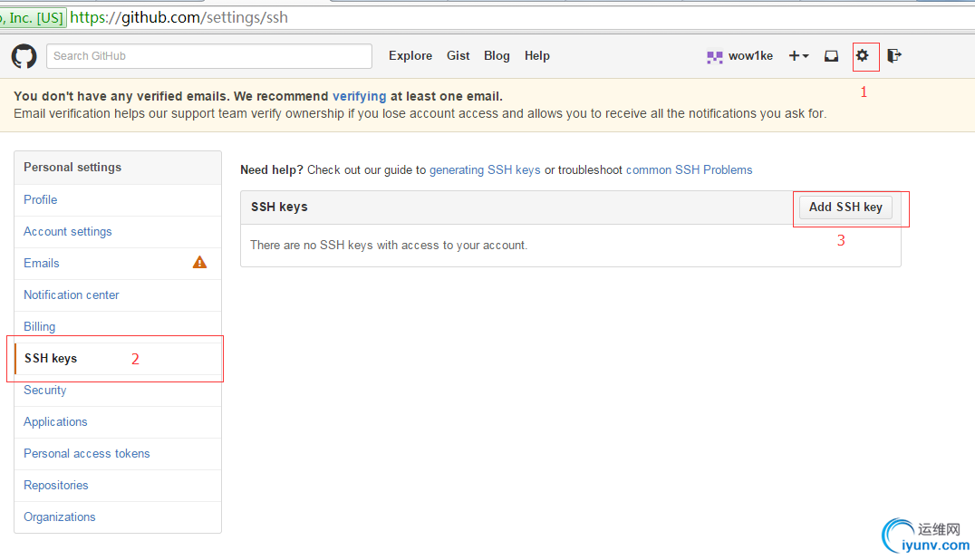Open wow1ke user avatar
Viewport: 975px width, 560px height.
714,57
